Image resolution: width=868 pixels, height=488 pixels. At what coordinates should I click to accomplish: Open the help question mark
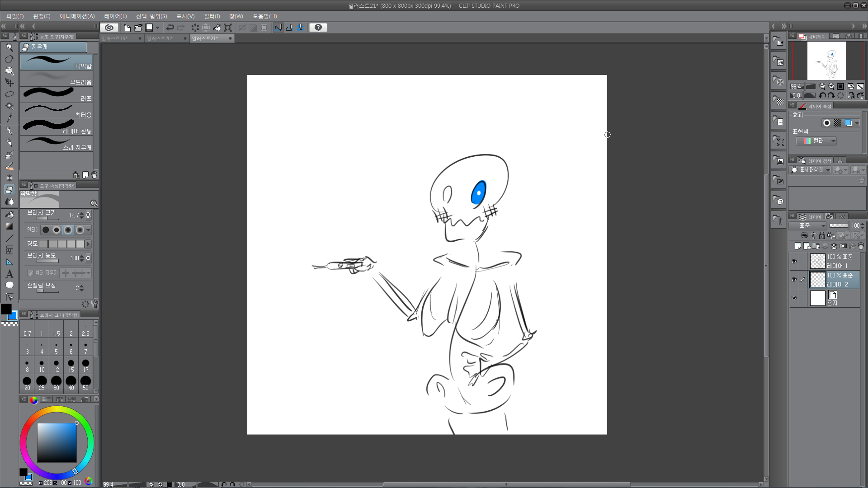click(x=318, y=28)
